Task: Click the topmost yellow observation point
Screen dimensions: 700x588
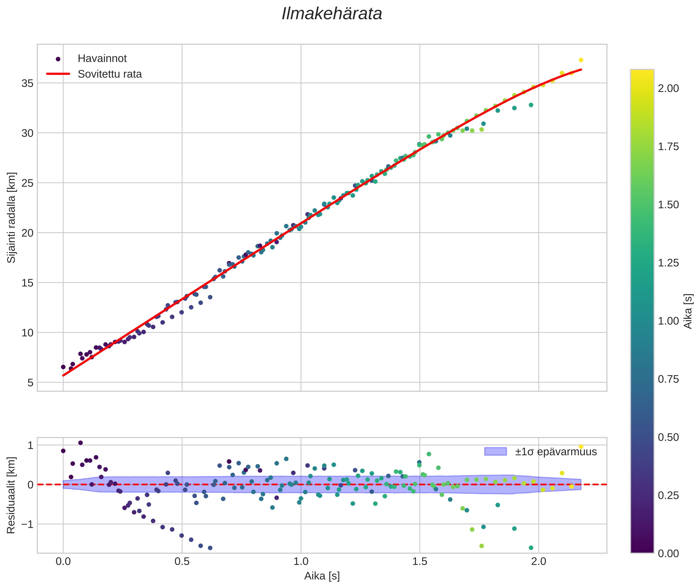Action: coord(581,60)
